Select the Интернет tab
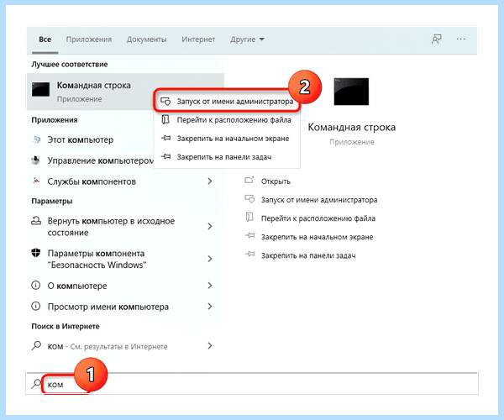 pos(198,39)
